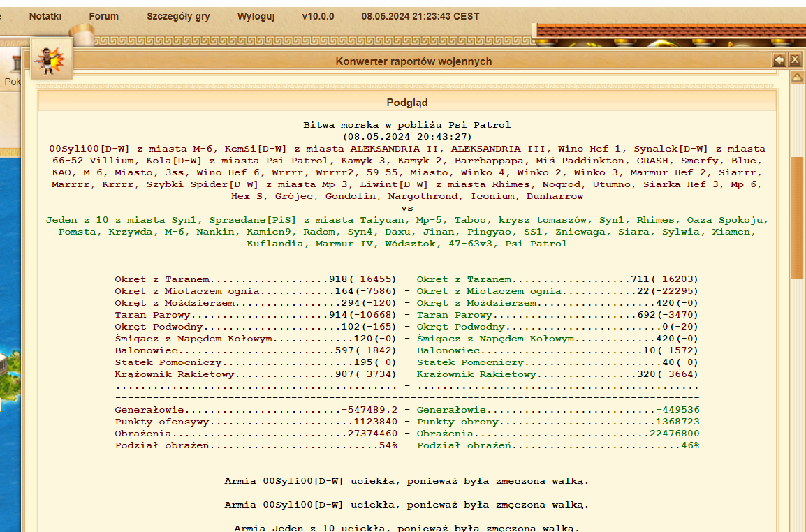Click the attacker Okręt z Moździerzem row
Screen dimensions: 806x532
[256, 303]
